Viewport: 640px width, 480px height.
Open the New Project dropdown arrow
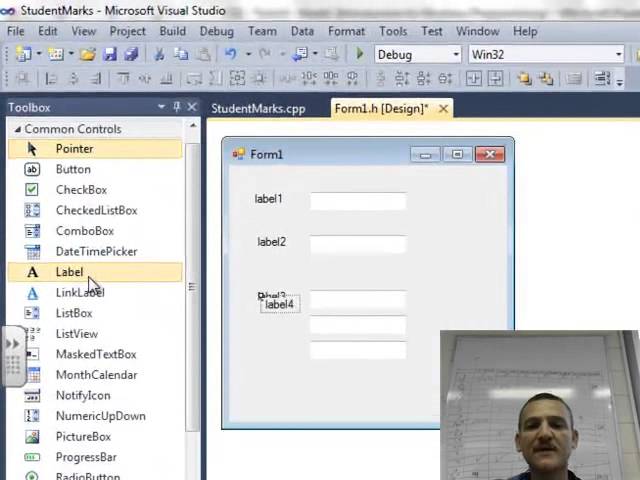click(39, 53)
